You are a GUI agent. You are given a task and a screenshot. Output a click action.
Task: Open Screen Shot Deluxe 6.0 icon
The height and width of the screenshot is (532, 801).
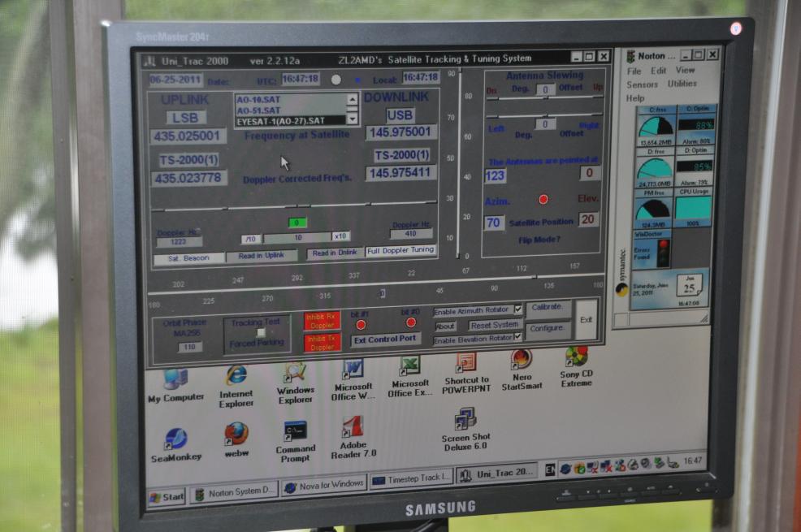(x=465, y=430)
